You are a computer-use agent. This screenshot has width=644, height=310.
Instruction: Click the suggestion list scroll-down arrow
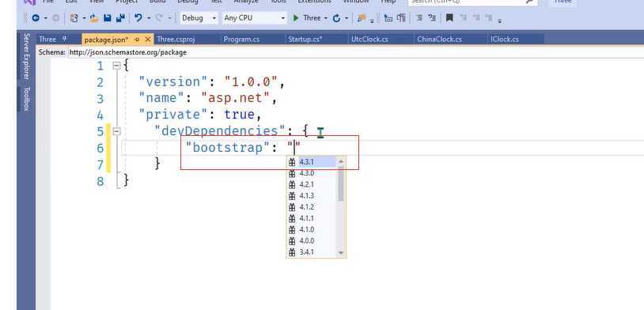pyautogui.click(x=340, y=253)
